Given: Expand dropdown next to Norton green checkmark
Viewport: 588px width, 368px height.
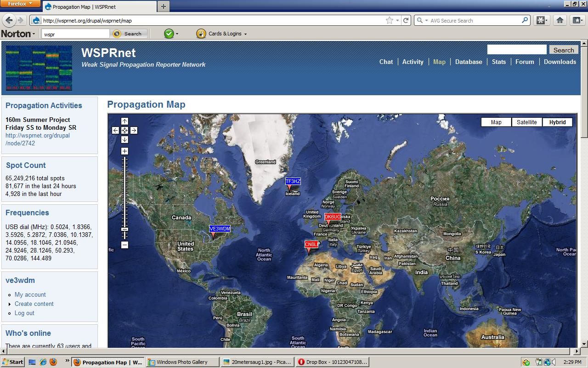Looking at the screenshot, I should (177, 34).
